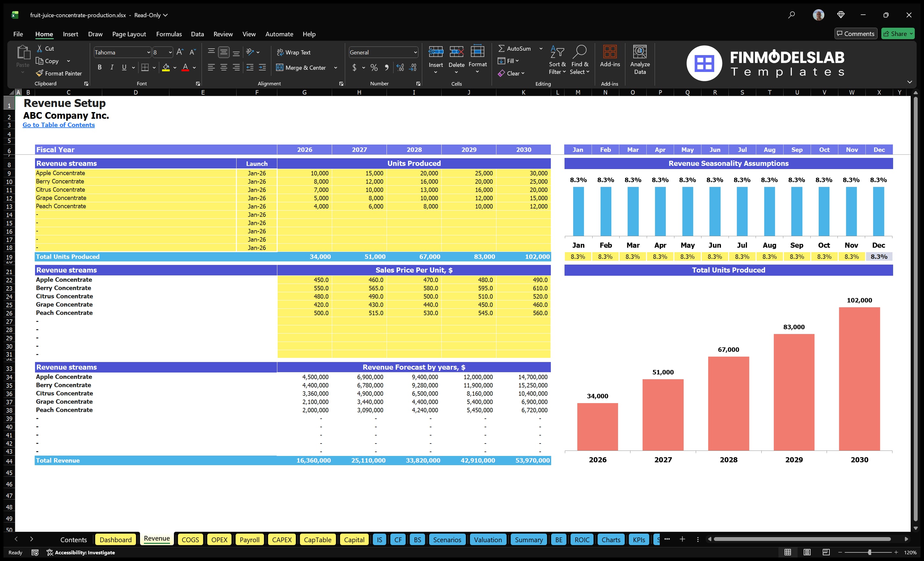Viewport: 924px width, 561px height.
Task: Open Find & Select tool
Action: click(579, 60)
